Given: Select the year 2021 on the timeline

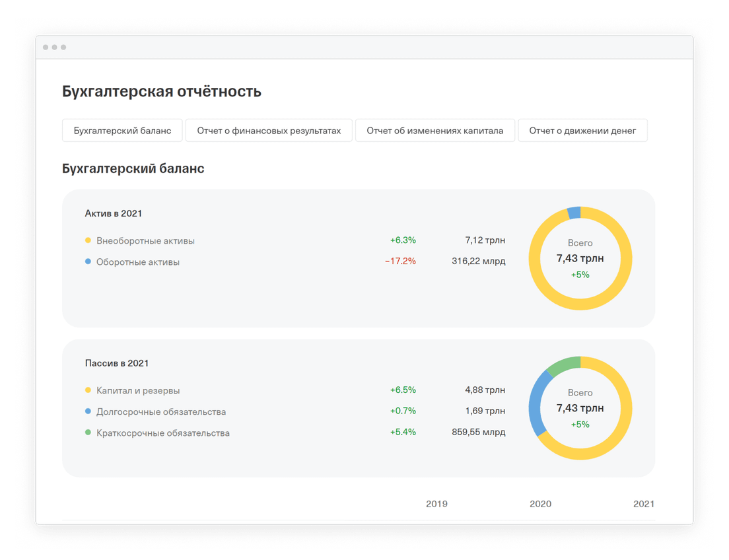Looking at the screenshot, I should (x=644, y=504).
